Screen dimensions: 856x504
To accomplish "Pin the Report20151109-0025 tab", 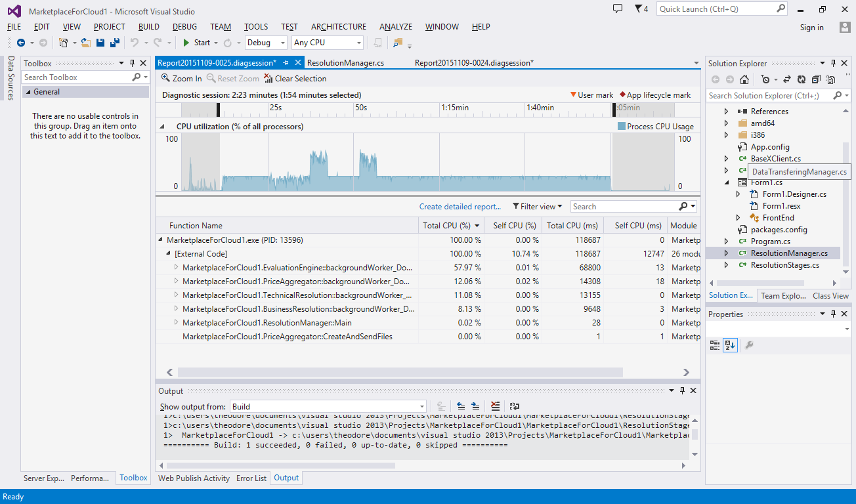I will pos(286,63).
